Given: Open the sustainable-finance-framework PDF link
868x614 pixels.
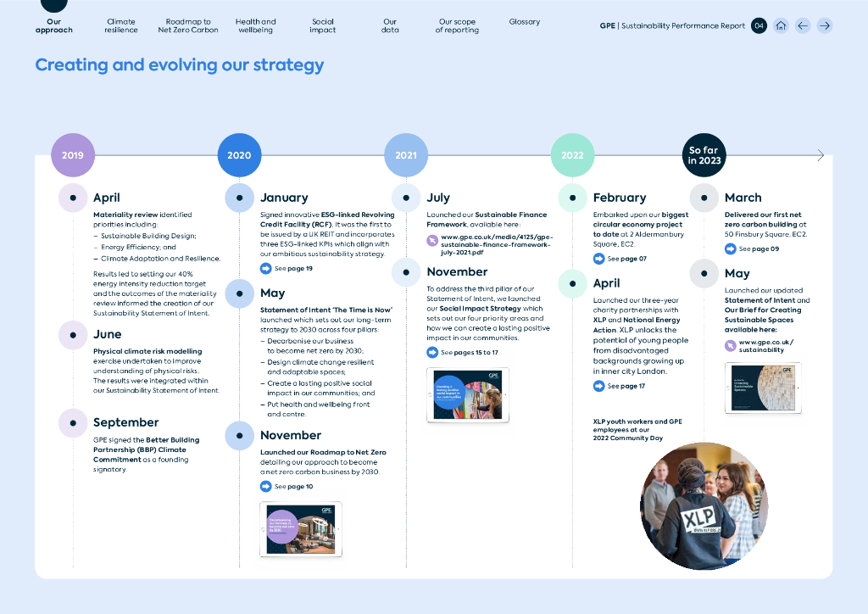Looking at the screenshot, I should 497,244.
